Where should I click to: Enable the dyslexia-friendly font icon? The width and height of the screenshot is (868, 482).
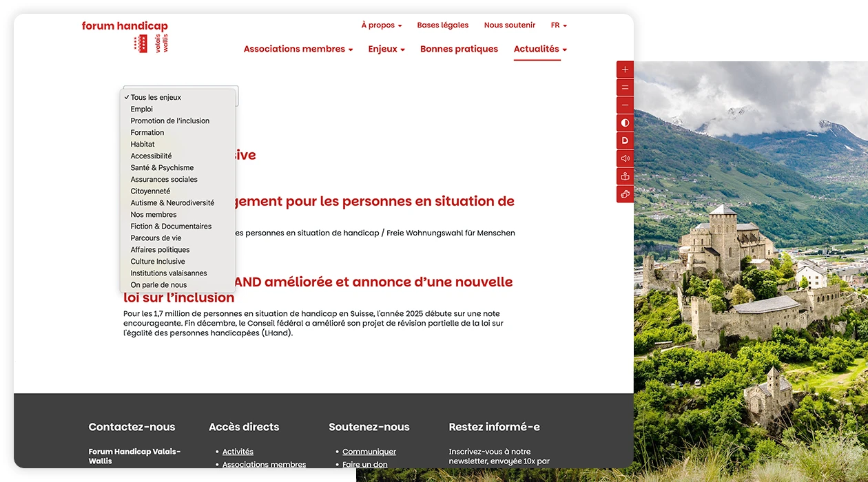(624, 140)
